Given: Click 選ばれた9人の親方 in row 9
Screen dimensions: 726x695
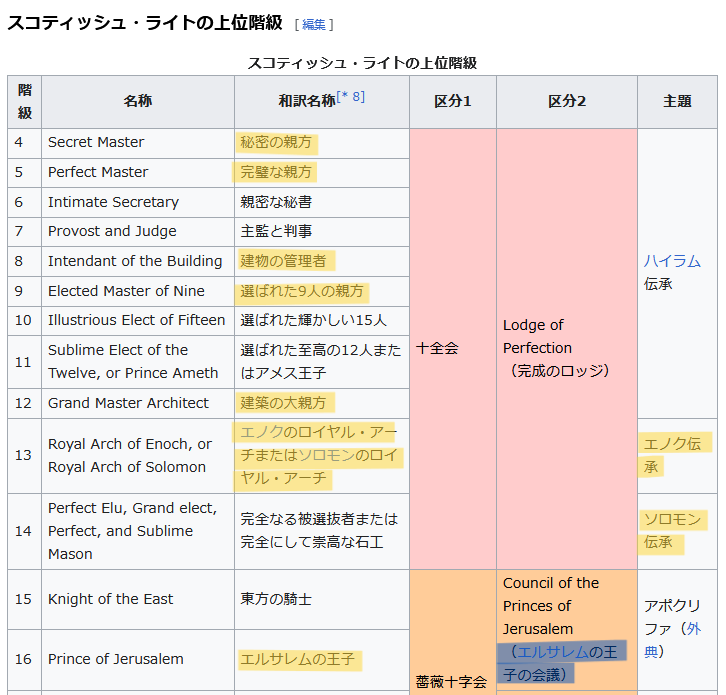Looking at the screenshot, I should click(303, 291).
